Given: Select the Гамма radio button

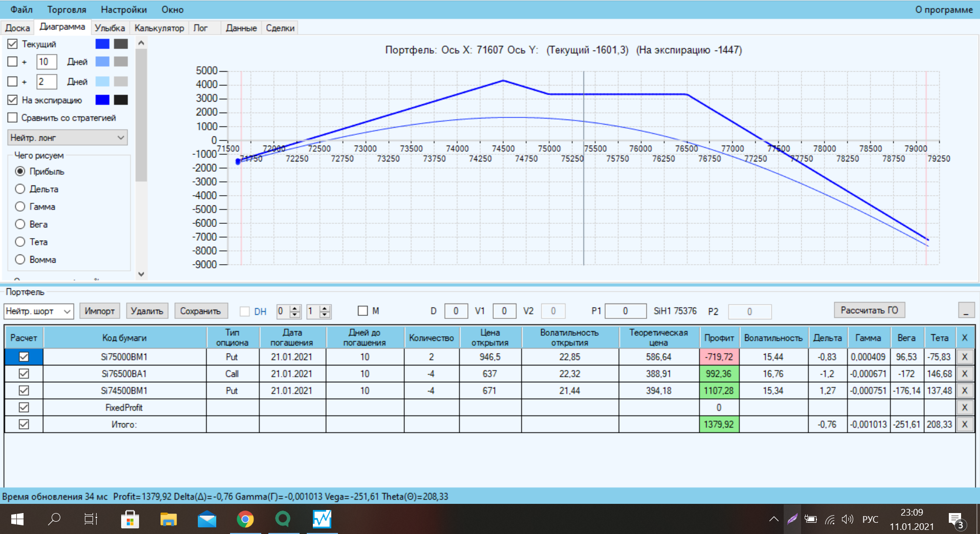Looking at the screenshot, I should (20, 207).
